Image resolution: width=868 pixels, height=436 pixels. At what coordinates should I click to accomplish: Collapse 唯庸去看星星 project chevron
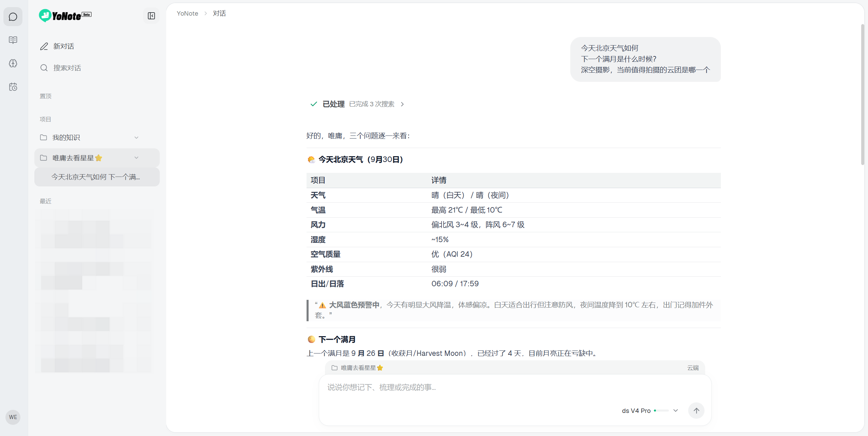point(136,158)
